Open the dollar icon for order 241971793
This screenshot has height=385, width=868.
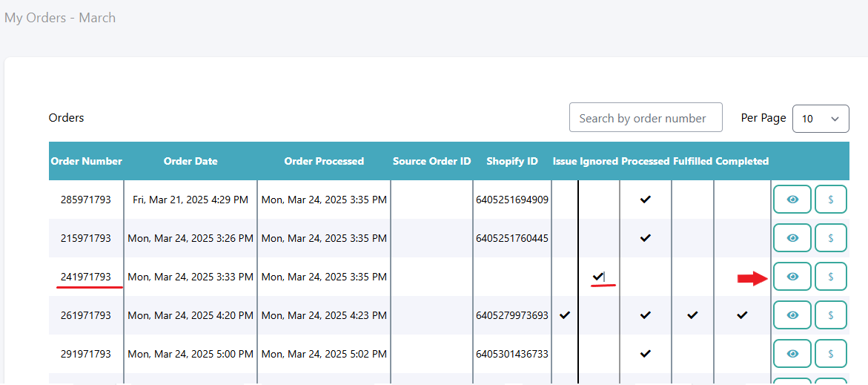(x=831, y=277)
